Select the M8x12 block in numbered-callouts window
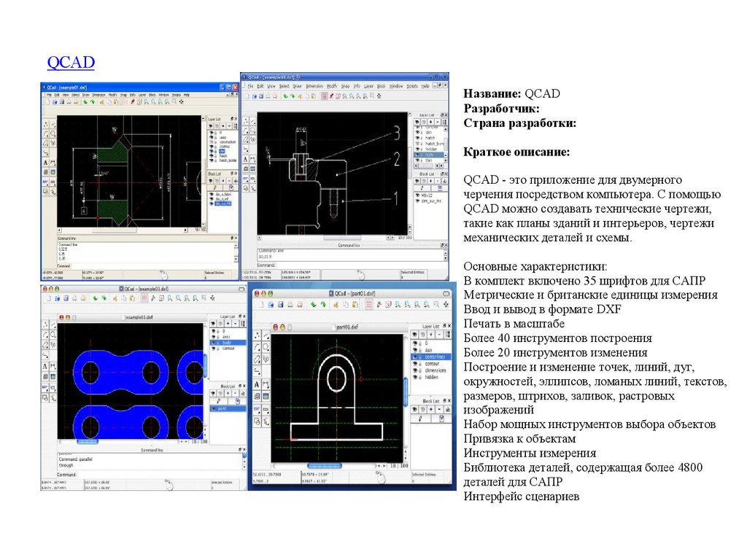Image resolution: width=747 pixels, height=560 pixels. coord(426,195)
